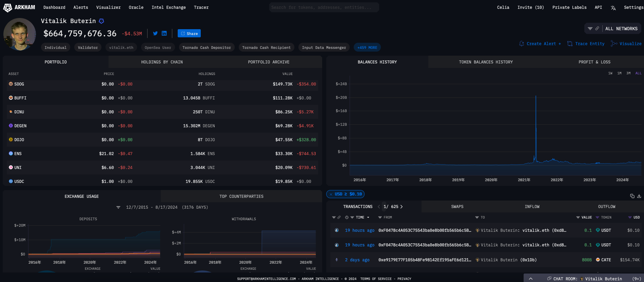The width and height of the screenshot is (644, 282).
Task: Open the Profit & Loss tab
Action: click(x=594, y=62)
